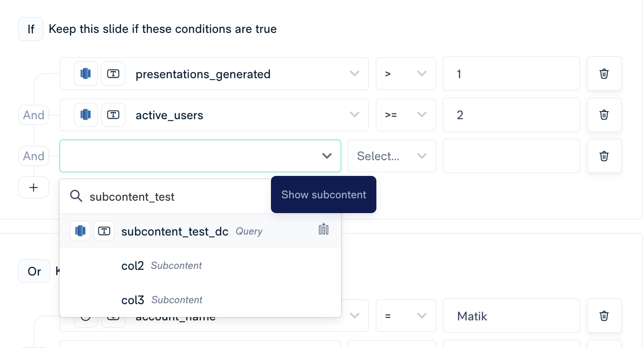Click the plus icon to add condition
Image resolution: width=644 pixels, height=348 pixels.
(x=33, y=187)
